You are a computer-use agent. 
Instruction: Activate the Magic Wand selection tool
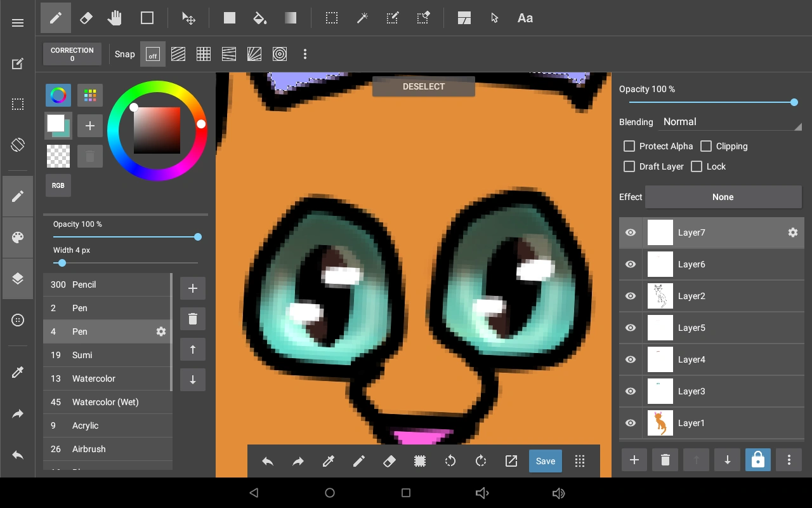coord(362,18)
